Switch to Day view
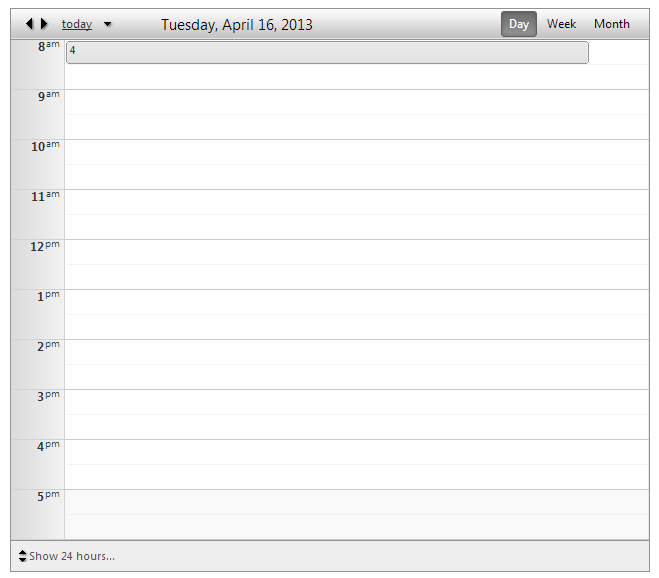 (x=518, y=24)
